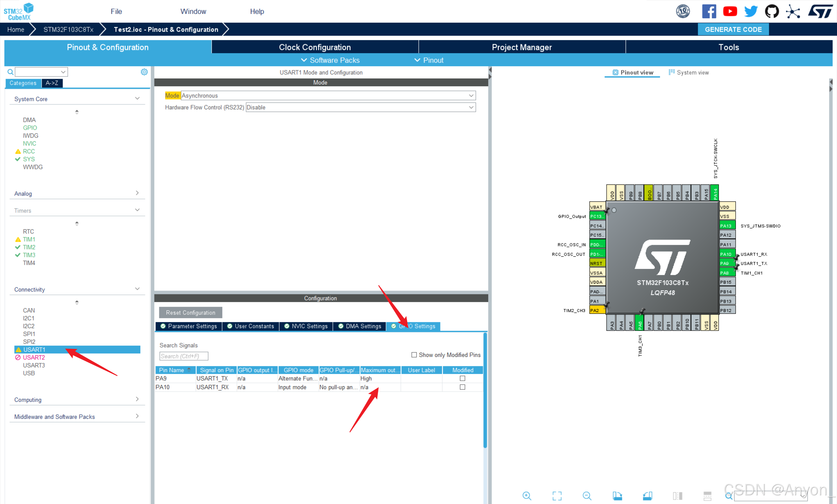
Task: Select pin PA9 on the chip
Action: [727, 263]
